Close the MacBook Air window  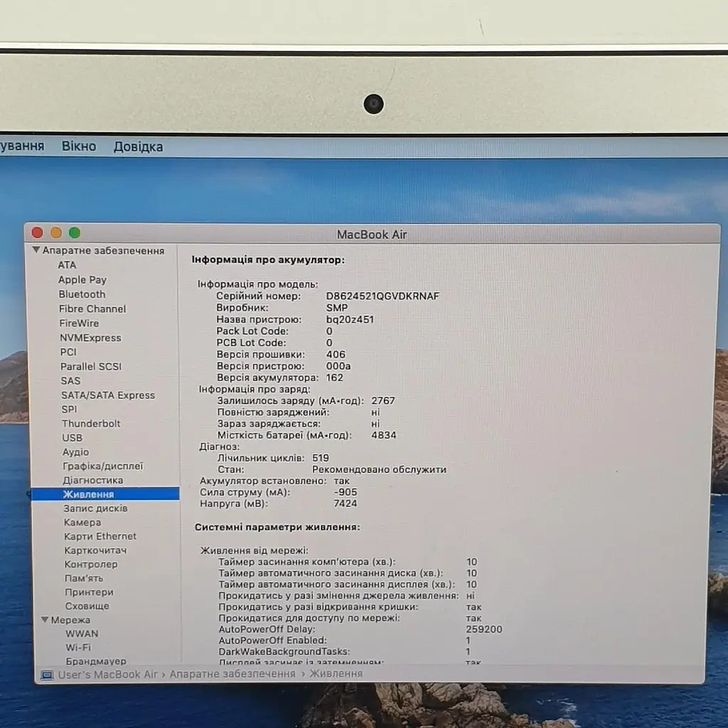38,232
